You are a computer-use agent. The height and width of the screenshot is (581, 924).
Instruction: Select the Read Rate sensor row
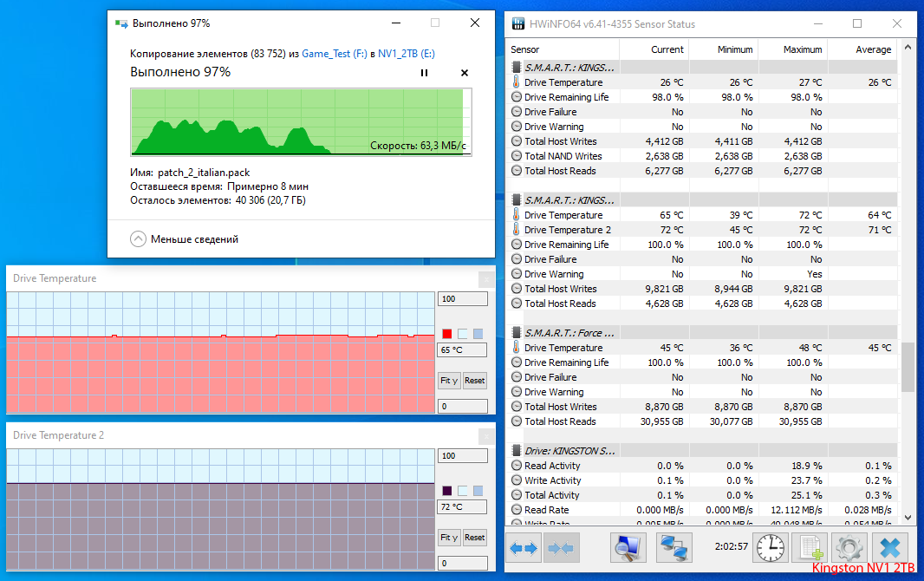702,510
